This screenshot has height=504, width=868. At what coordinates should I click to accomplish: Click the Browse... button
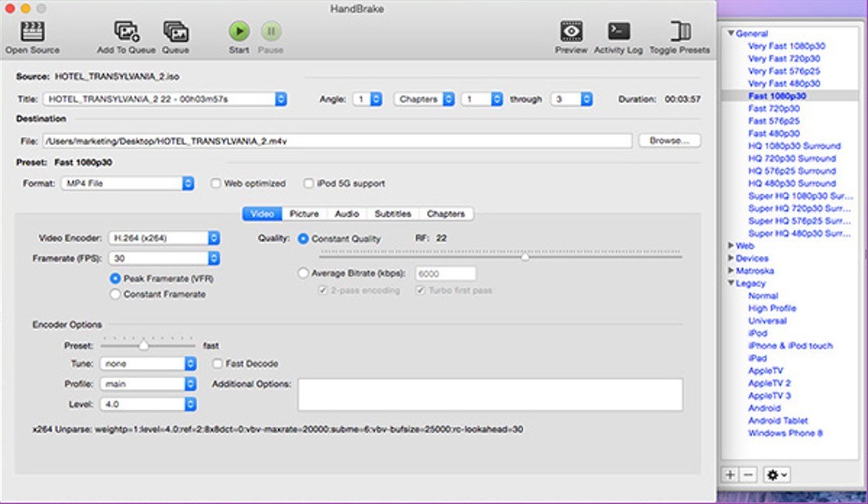(x=669, y=141)
